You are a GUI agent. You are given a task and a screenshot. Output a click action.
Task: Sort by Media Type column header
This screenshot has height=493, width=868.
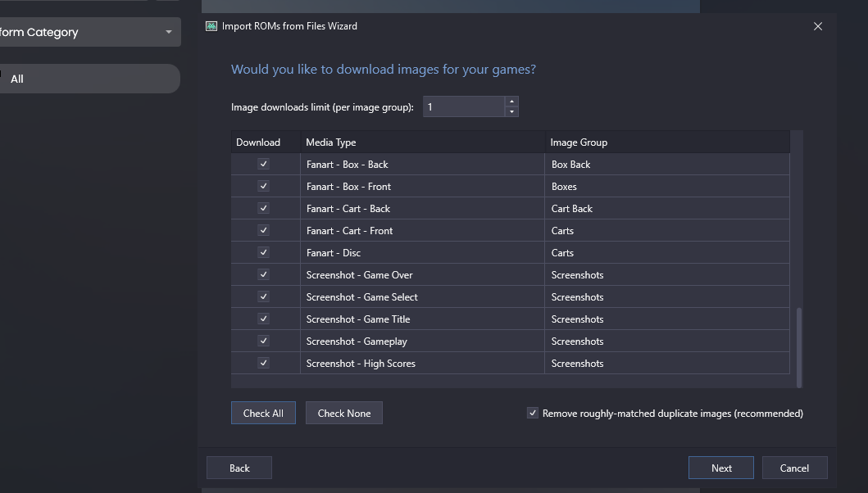click(x=423, y=142)
